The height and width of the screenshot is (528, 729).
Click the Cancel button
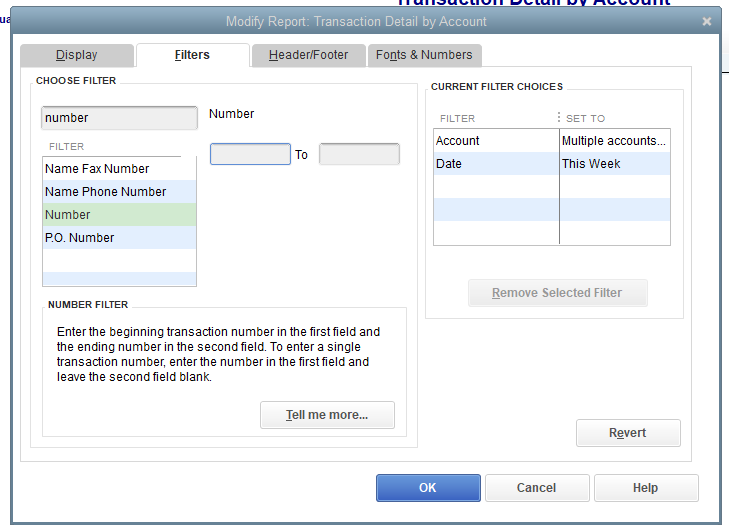[x=537, y=488]
